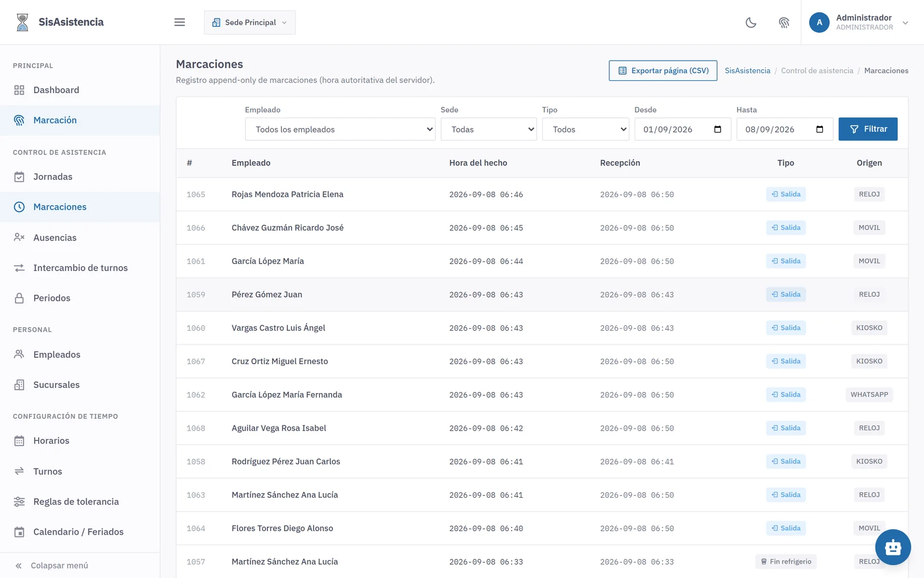Viewport: 924px width, 578px height.
Task: Expand the Administrador user menu chevron
Action: [905, 23]
